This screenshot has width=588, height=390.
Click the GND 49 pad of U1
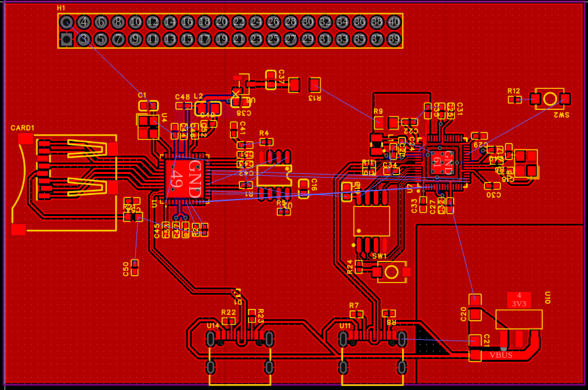pos(185,178)
